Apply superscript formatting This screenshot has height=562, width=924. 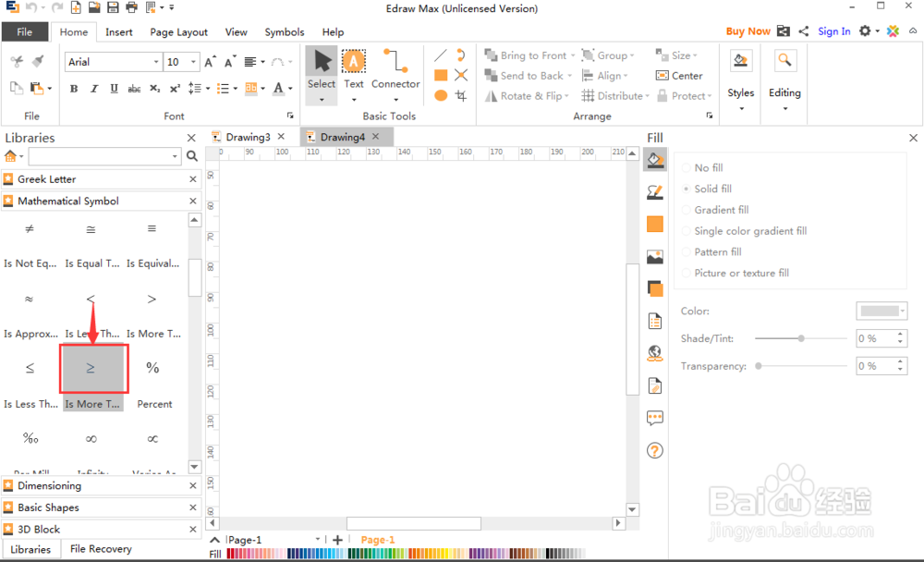pyautogui.click(x=175, y=89)
